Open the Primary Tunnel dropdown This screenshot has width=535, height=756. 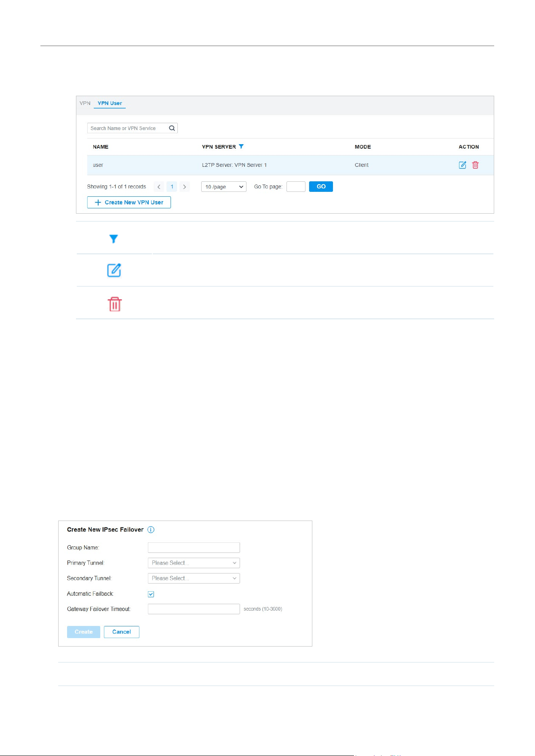point(194,563)
